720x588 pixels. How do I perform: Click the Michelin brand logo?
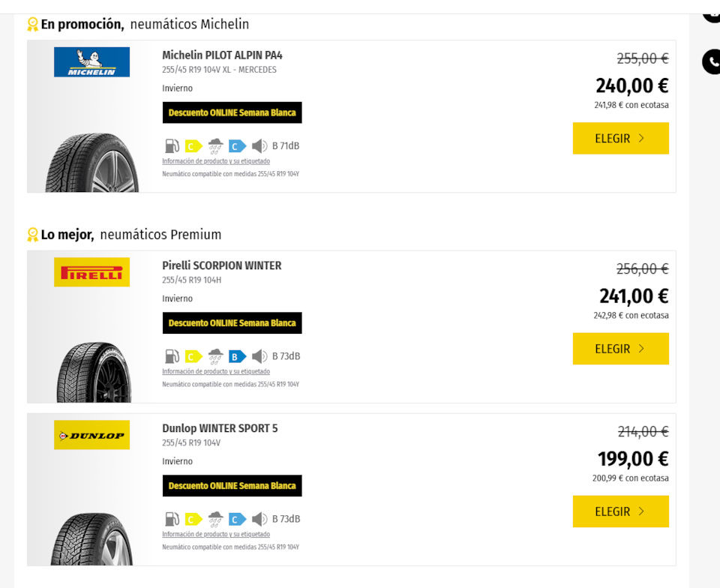[x=91, y=62]
